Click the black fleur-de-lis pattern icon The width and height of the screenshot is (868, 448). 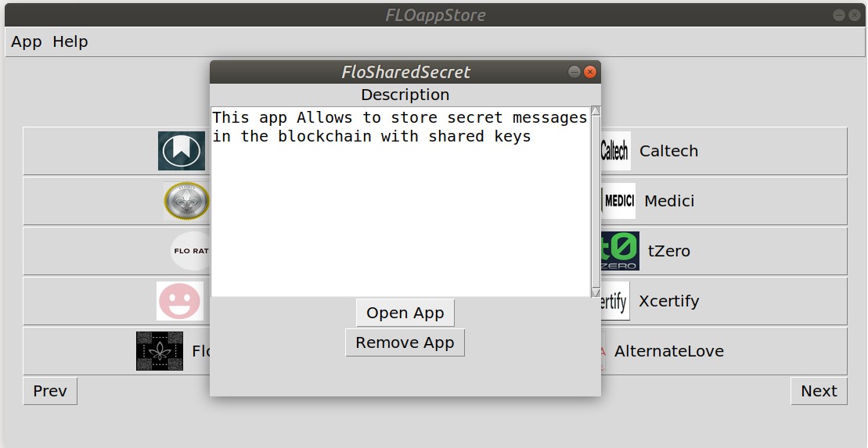point(160,351)
